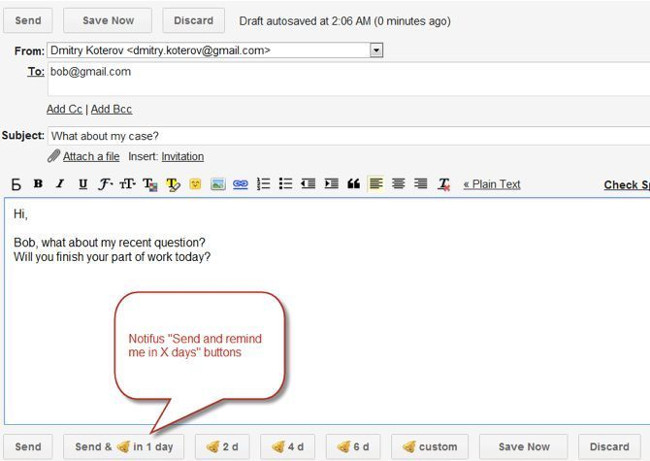Align text center

point(398,183)
